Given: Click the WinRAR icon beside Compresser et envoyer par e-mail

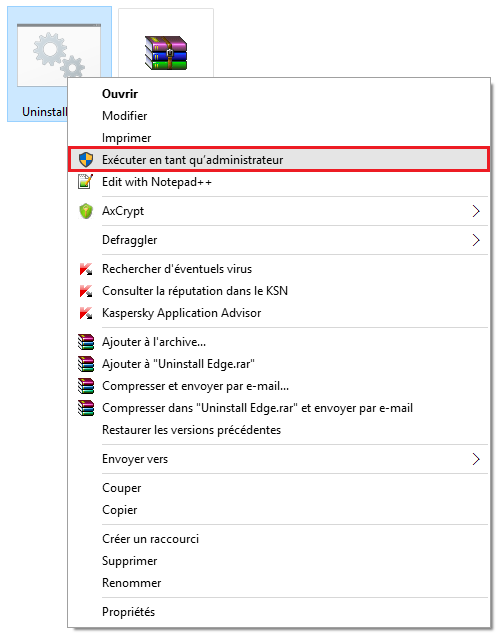Looking at the screenshot, I should coord(86,386).
